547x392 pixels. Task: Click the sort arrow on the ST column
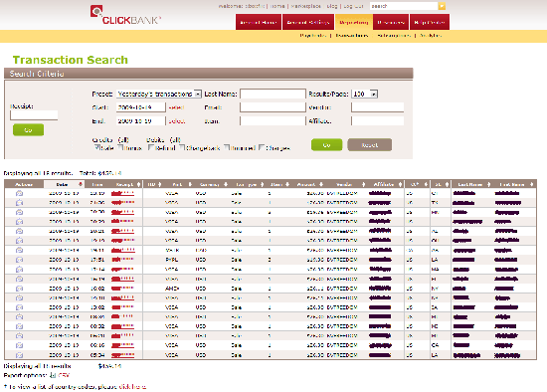[x=447, y=184]
